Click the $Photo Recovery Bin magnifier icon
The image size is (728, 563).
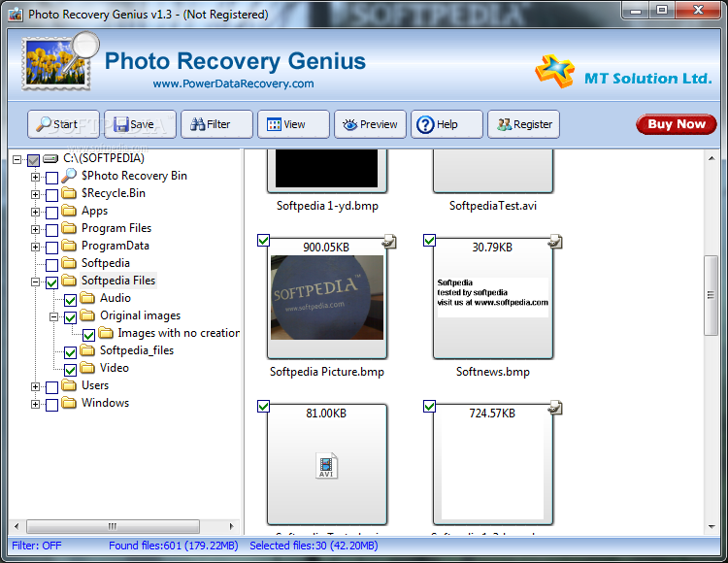[x=69, y=176]
